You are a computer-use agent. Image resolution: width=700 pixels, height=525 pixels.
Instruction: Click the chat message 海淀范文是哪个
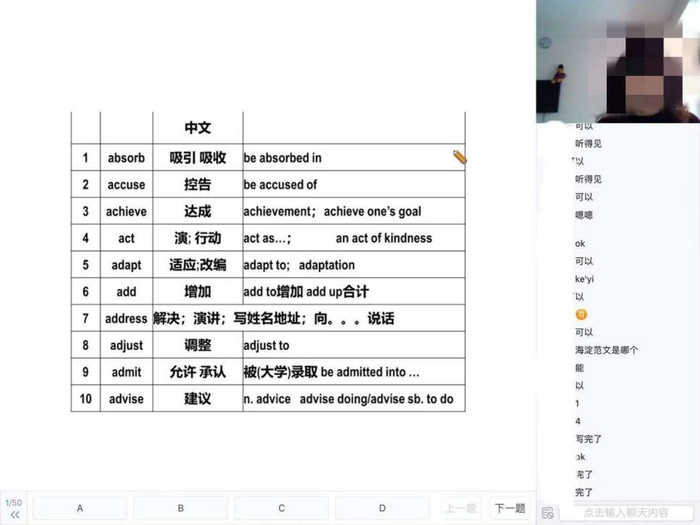pos(606,350)
